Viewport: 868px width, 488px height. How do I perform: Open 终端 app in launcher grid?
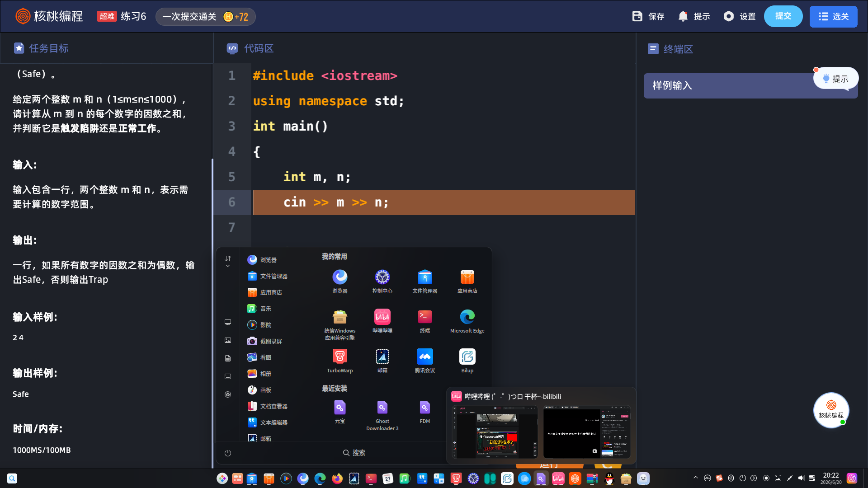tap(425, 321)
